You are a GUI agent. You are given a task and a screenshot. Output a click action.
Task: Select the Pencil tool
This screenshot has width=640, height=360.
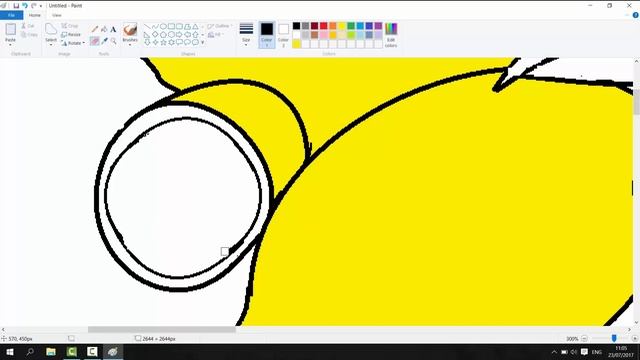[95, 29]
